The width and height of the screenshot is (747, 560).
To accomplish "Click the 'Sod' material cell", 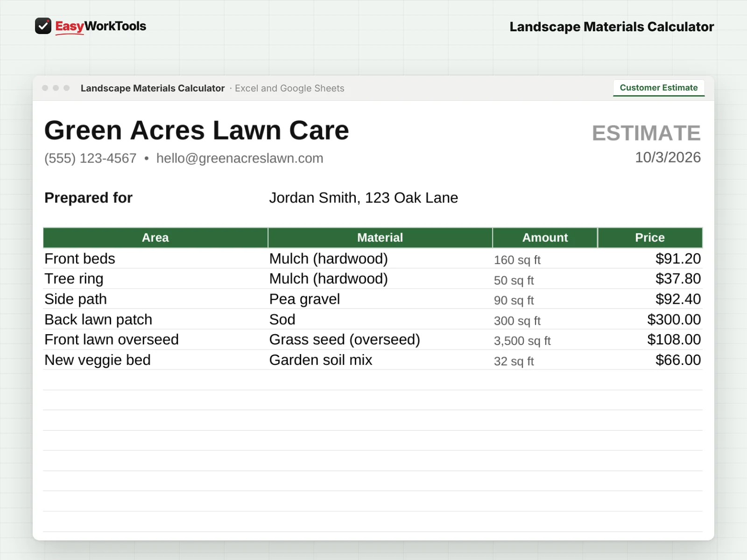I will tap(380, 319).
